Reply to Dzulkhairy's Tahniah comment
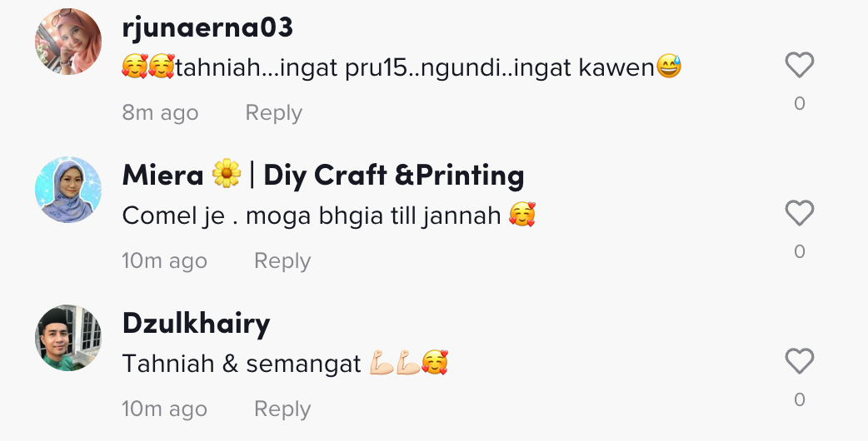This screenshot has height=441, width=868. [282, 409]
